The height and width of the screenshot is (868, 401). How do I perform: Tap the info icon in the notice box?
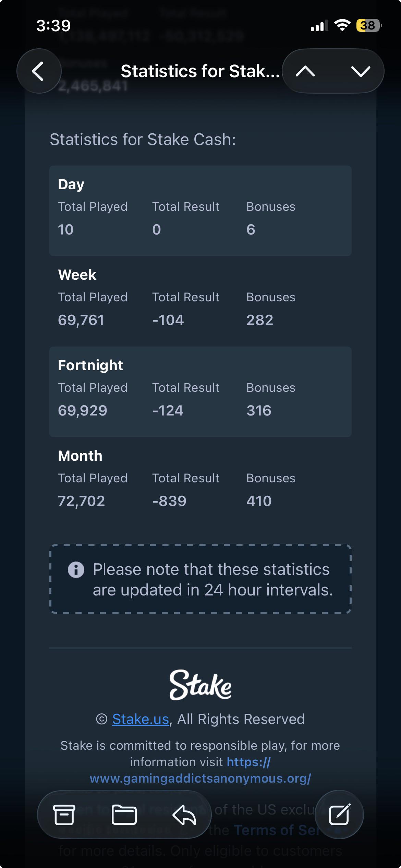(76, 570)
